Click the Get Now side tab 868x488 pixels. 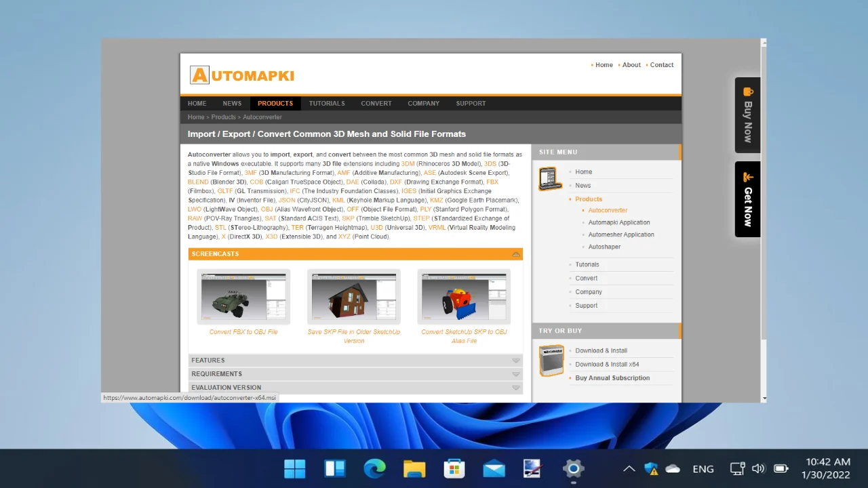click(747, 199)
